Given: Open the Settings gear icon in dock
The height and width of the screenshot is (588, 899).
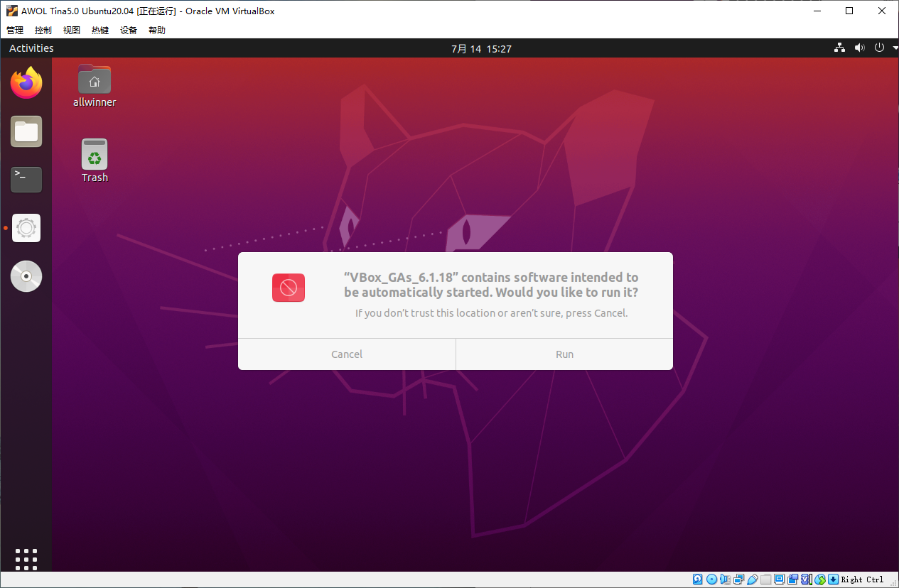Looking at the screenshot, I should click(26, 228).
